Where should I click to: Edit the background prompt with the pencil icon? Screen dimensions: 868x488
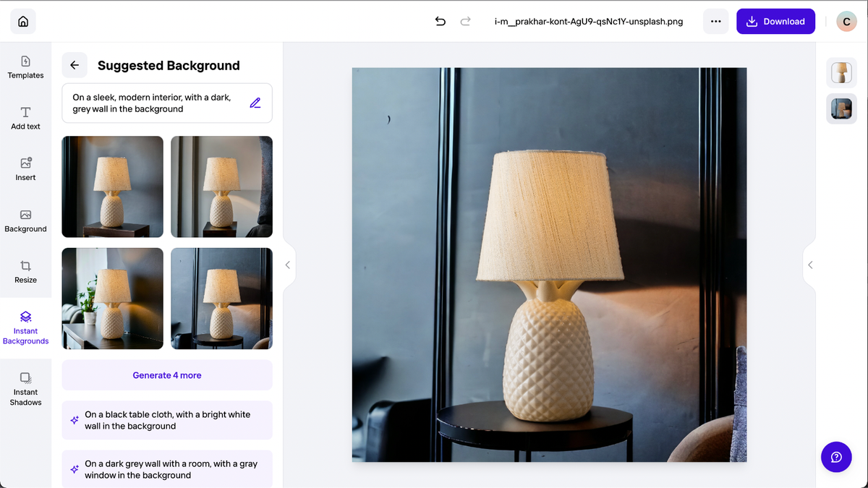[255, 103]
